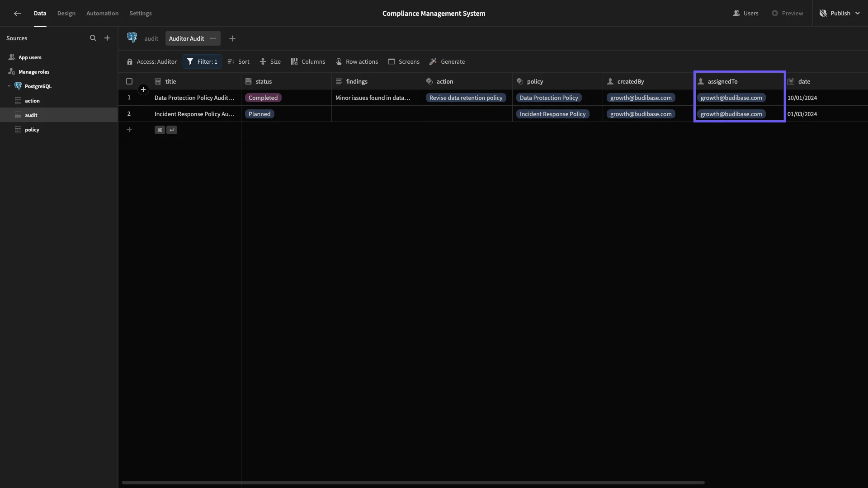This screenshot has width=868, height=488.
Task: Select the Auditor Audit view tab
Action: tap(186, 39)
